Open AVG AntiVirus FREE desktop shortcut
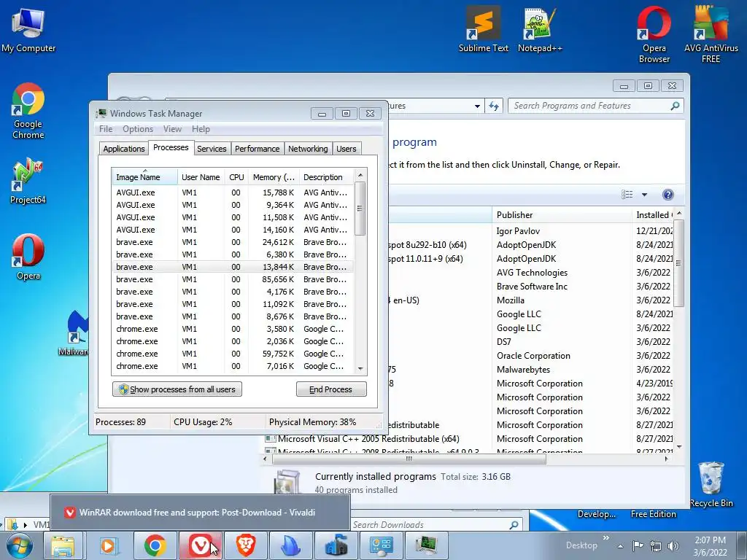 pos(711,34)
